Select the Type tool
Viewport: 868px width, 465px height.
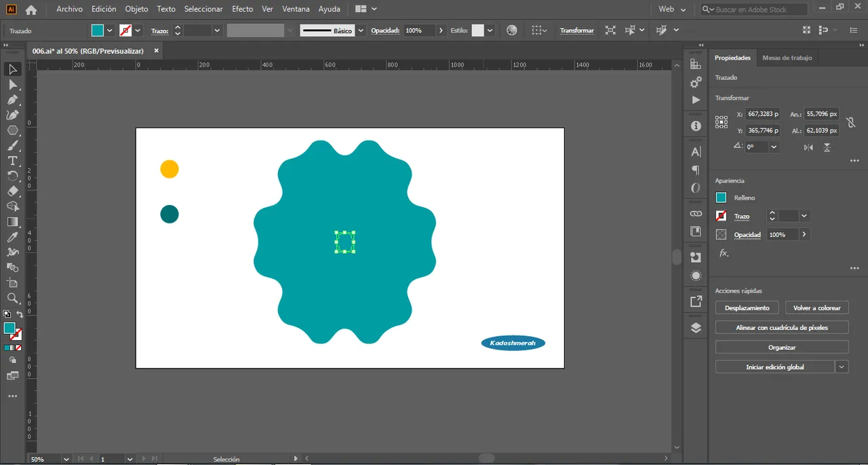(x=12, y=161)
